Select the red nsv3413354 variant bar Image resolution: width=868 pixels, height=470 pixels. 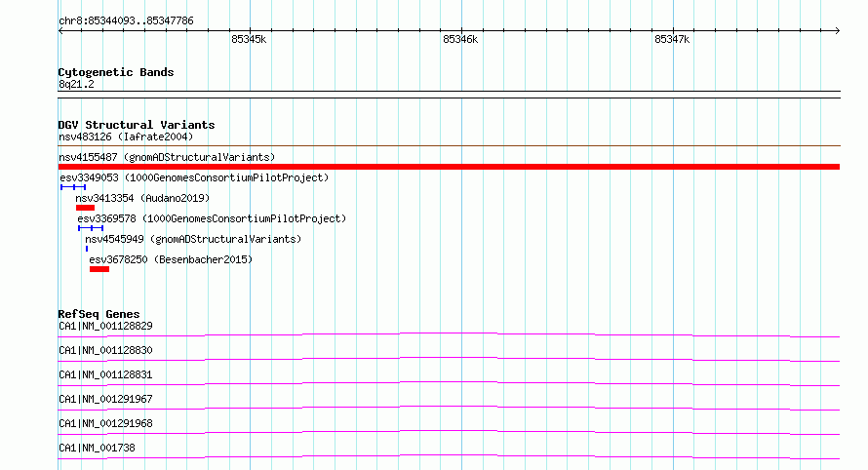point(85,208)
